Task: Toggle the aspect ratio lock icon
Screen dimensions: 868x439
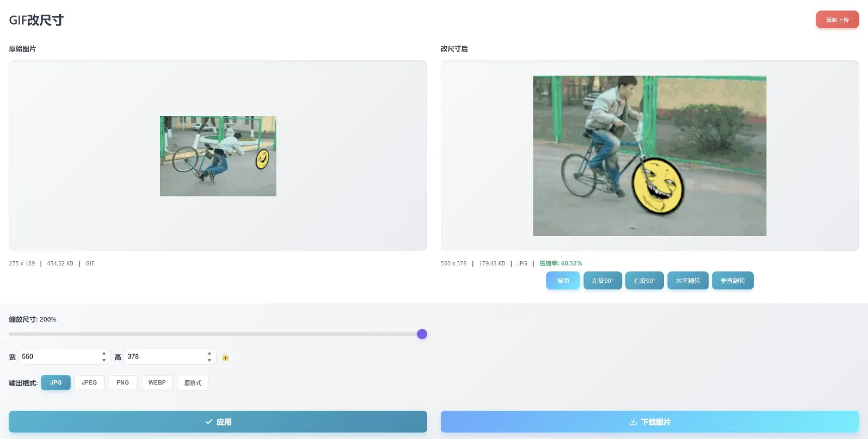Action: coord(225,357)
